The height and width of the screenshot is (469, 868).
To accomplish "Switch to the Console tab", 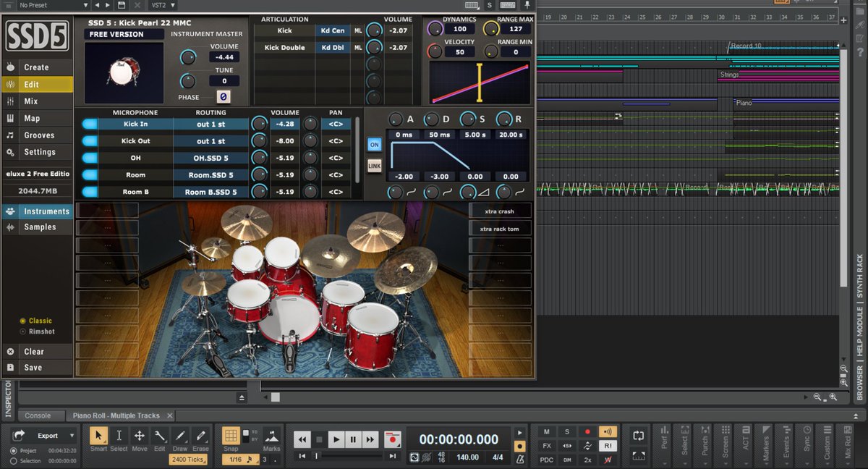I will (x=38, y=415).
